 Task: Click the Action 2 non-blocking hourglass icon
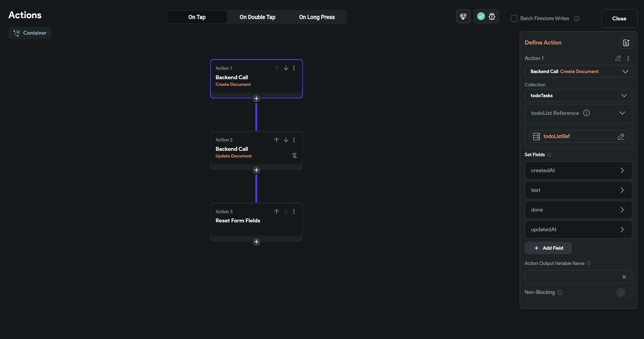point(294,156)
